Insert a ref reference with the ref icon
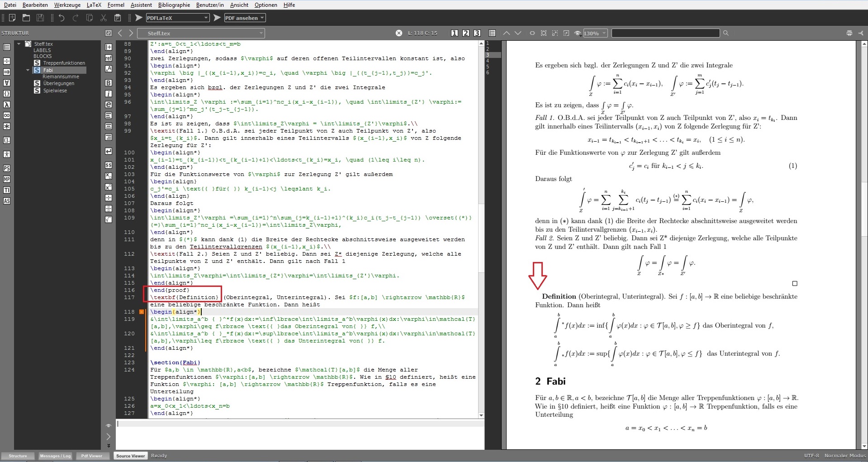Screen dimensions: 868x462 [x=109, y=58]
